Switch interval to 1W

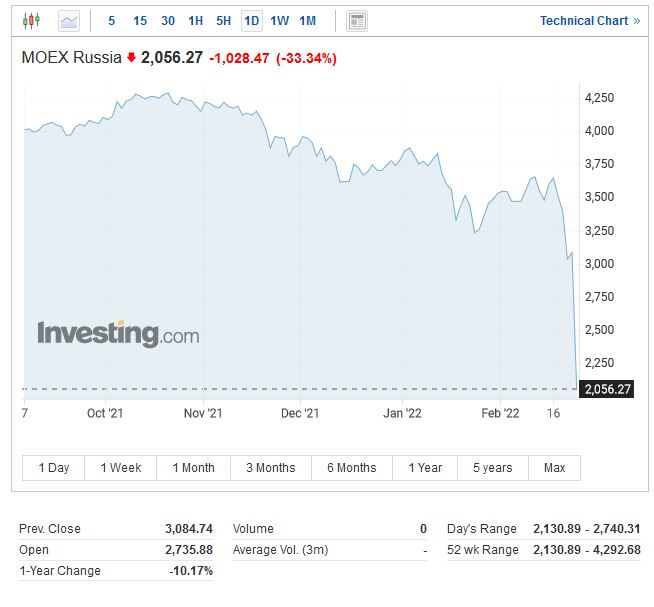[280, 20]
